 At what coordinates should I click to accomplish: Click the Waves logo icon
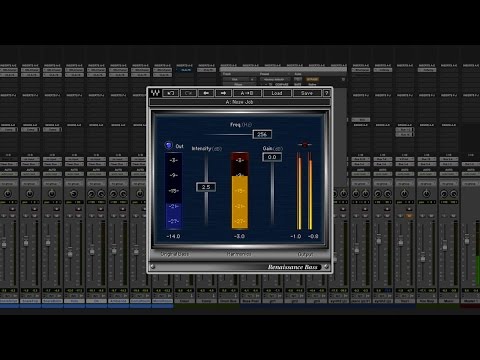155,93
